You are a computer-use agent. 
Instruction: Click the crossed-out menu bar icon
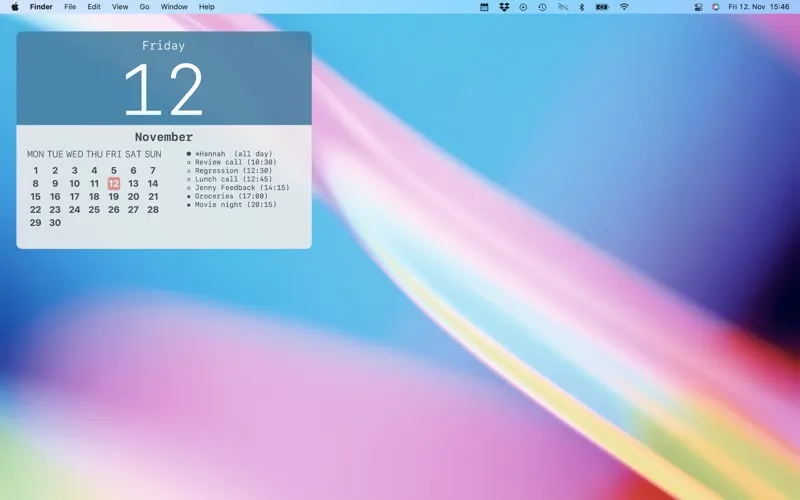click(563, 7)
